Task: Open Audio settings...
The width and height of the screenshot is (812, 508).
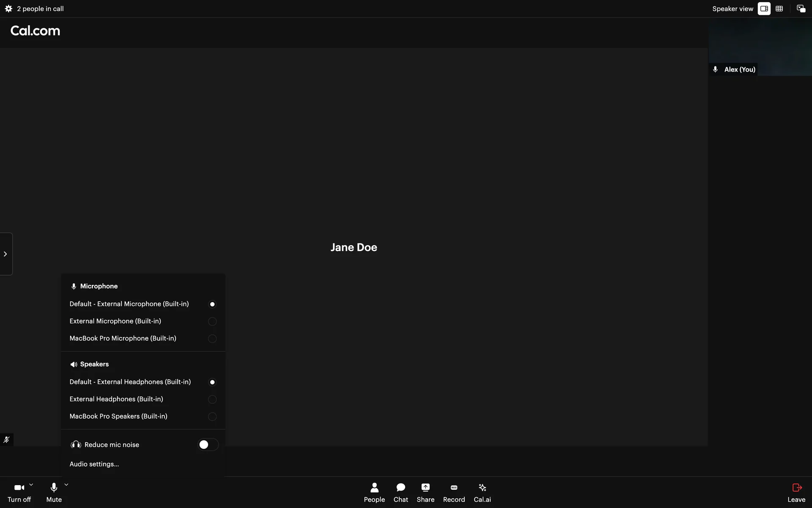Action: pos(94,464)
